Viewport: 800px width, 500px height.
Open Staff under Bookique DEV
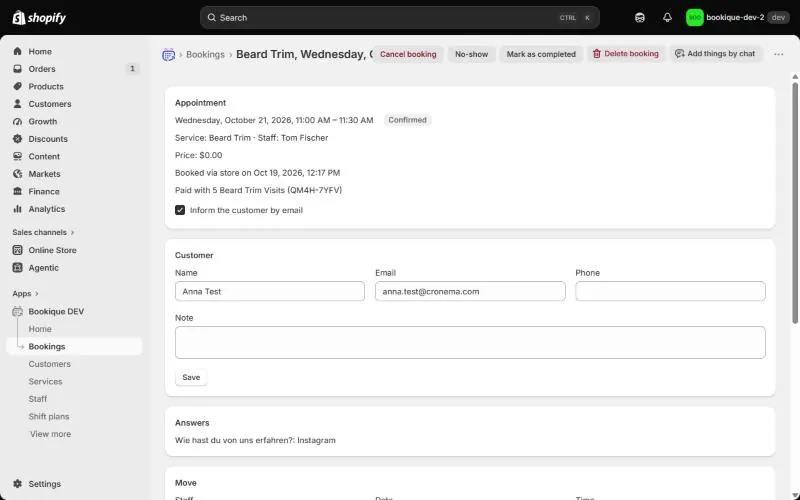38,399
